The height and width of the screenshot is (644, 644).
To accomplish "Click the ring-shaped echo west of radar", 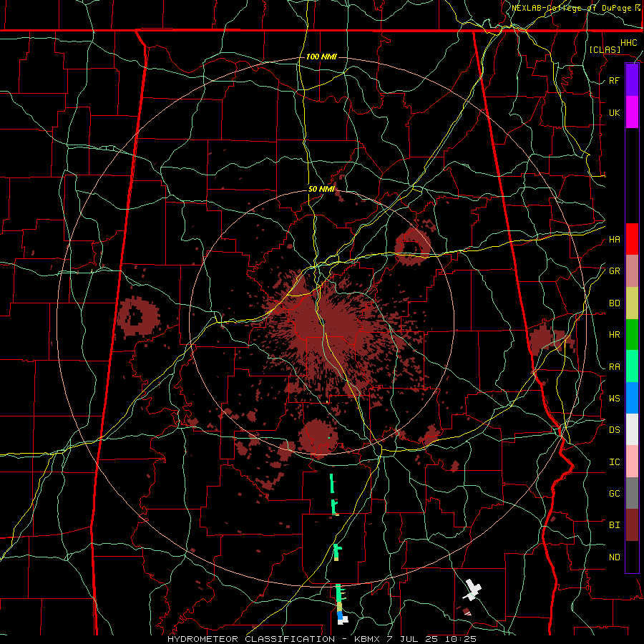I will (138, 316).
